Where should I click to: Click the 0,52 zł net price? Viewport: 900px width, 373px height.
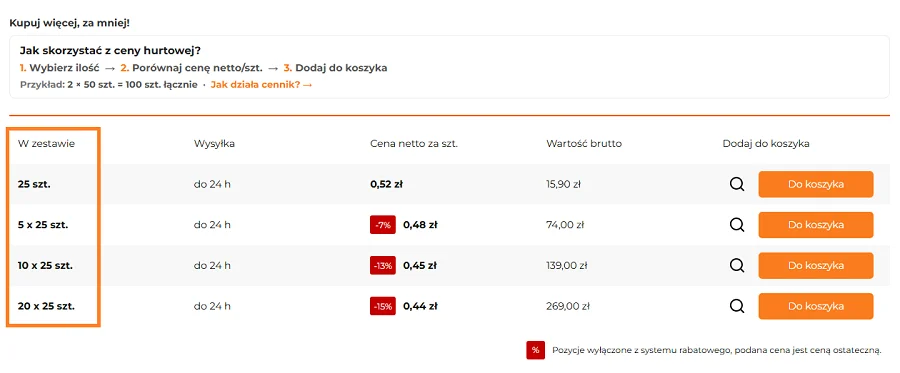[386, 185]
